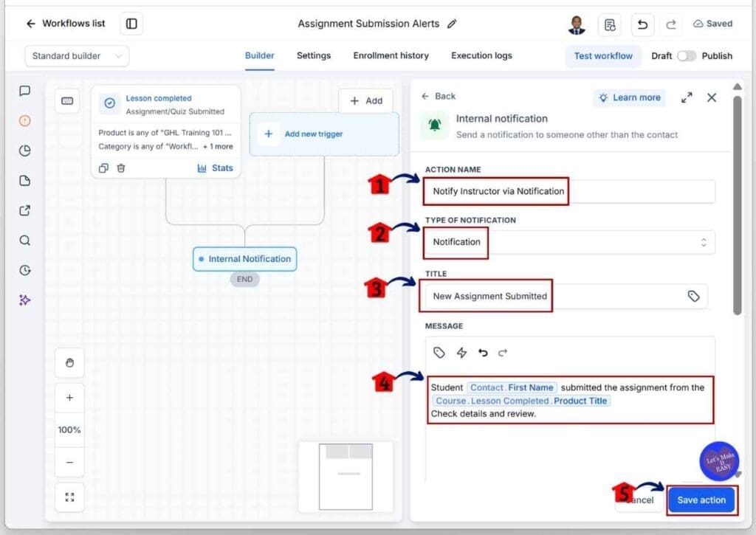The image size is (756, 535).
Task: Insert custom value tag in Message toolbar
Action: [x=439, y=353]
